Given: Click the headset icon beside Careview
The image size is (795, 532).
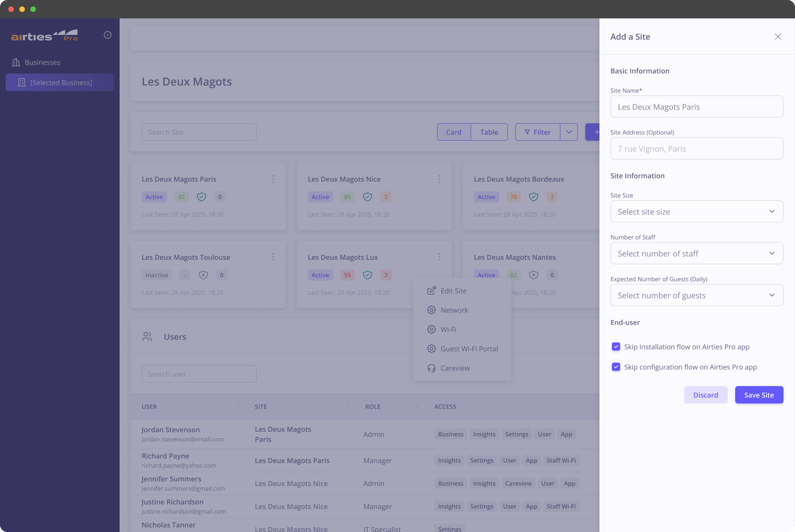Looking at the screenshot, I should (432, 368).
